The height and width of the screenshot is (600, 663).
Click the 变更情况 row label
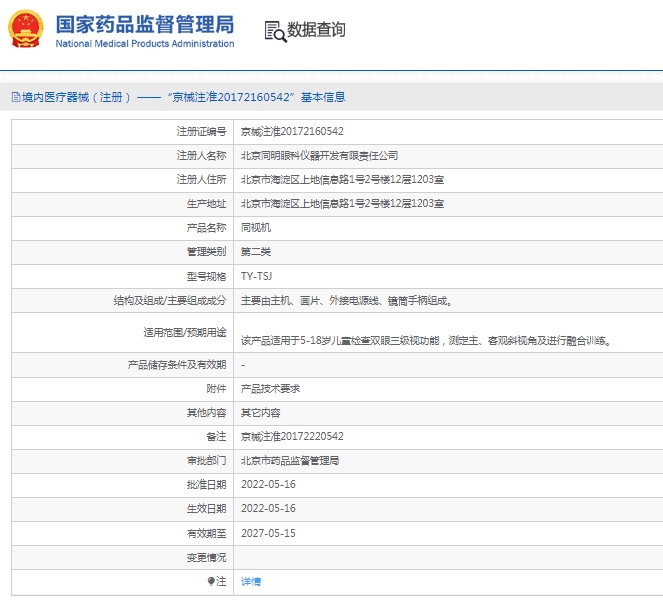[x=206, y=557]
